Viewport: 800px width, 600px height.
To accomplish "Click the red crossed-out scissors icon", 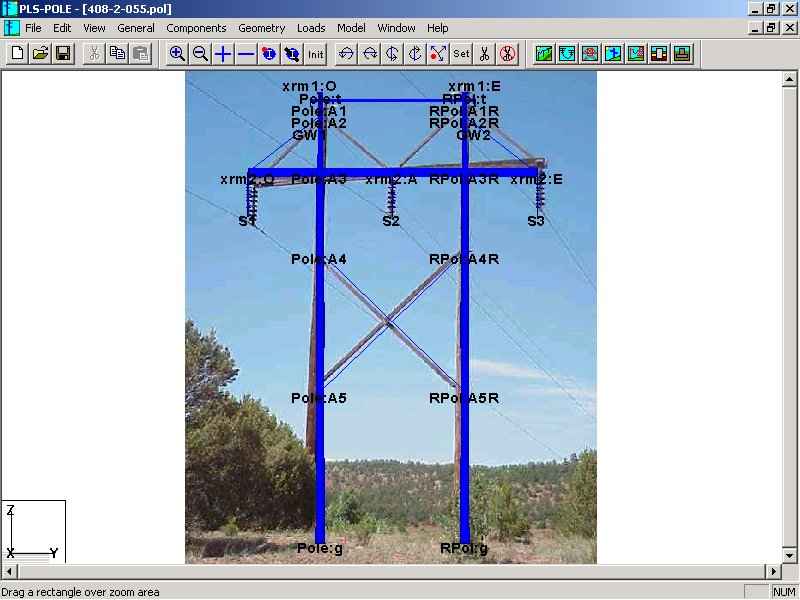I will [507, 54].
